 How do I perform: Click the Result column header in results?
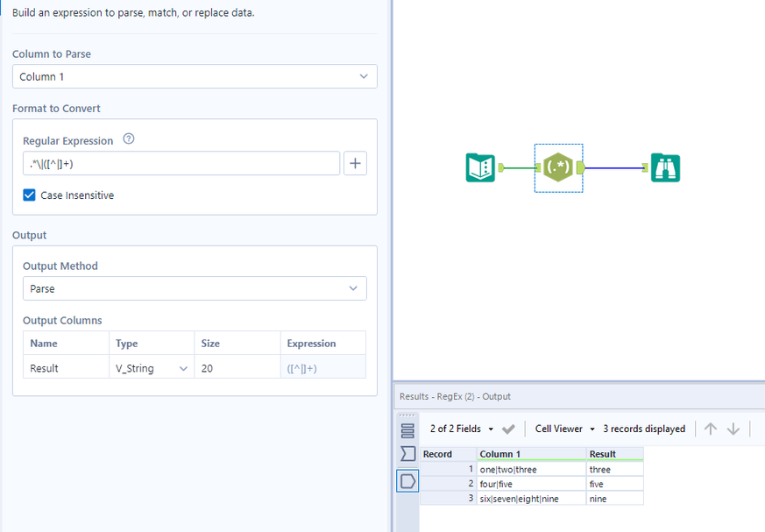pyautogui.click(x=615, y=454)
